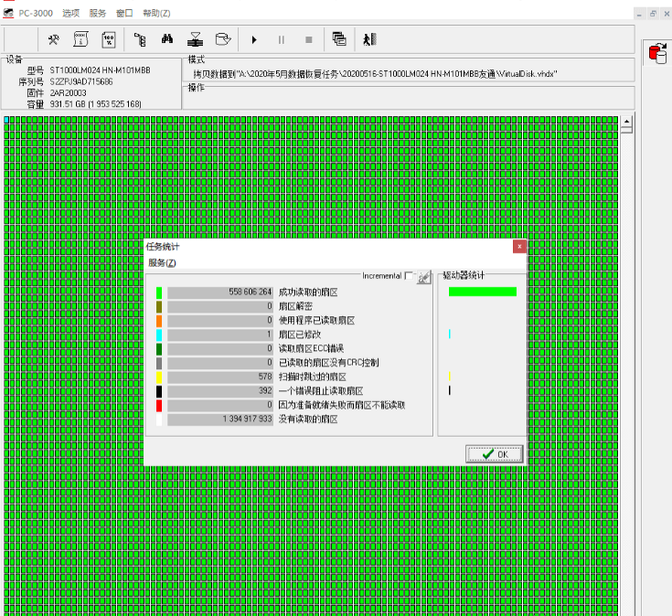This screenshot has width=672, height=616.
Task: Select the 1 394 917 933 unread value
Action: point(219,420)
